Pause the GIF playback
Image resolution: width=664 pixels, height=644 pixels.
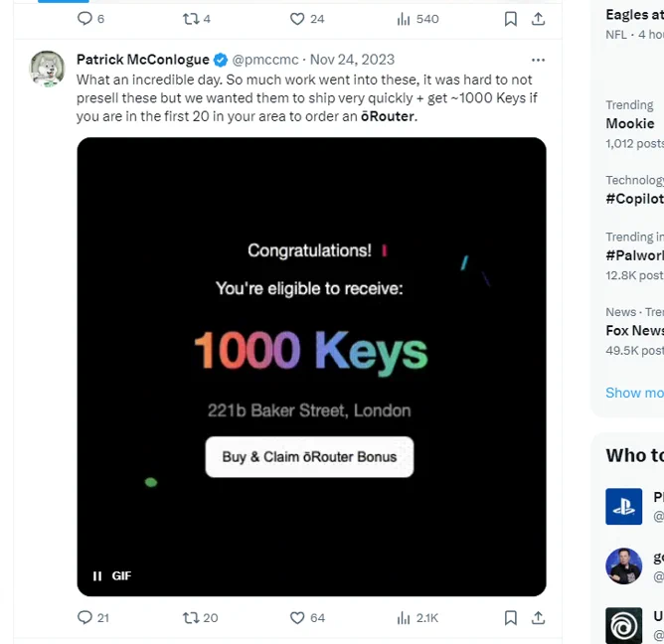pyautogui.click(x=97, y=575)
